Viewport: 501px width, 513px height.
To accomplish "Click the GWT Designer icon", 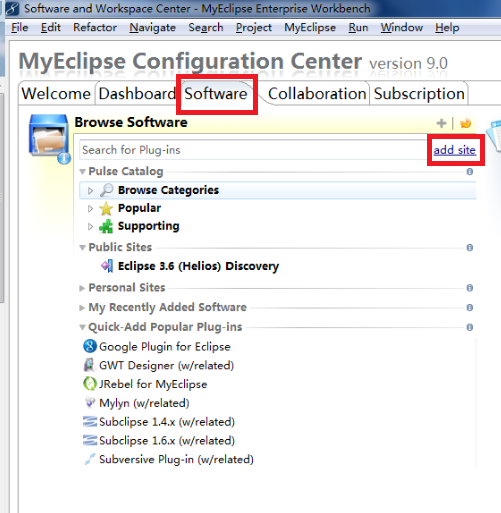I will [x=89, y=365].
